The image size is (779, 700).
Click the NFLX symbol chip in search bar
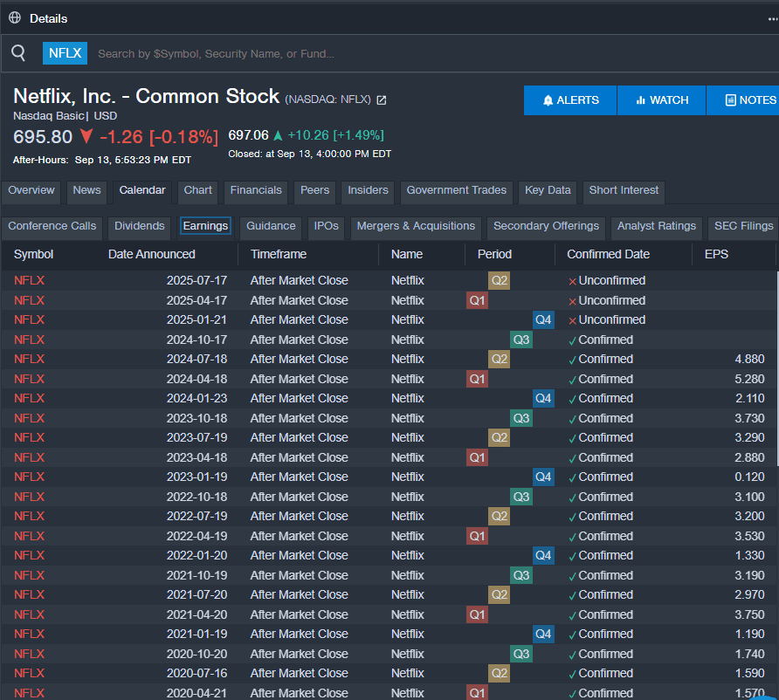[65, 53]
